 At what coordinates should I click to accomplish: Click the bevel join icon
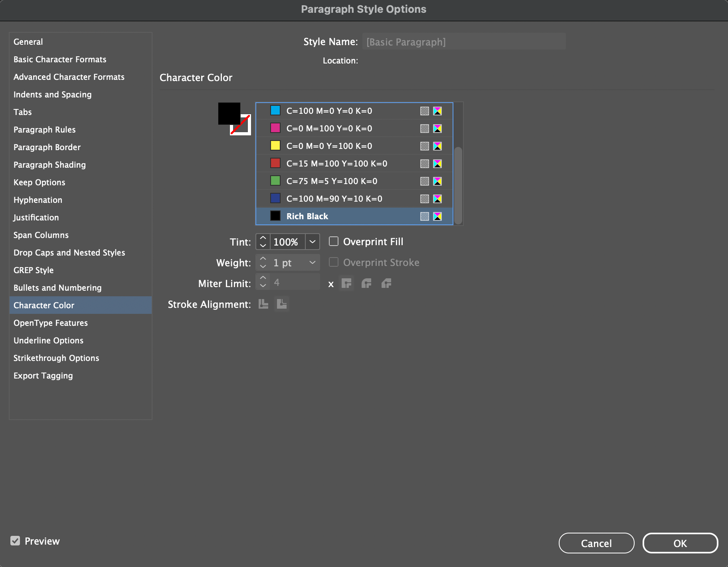(x=386, y=283)
